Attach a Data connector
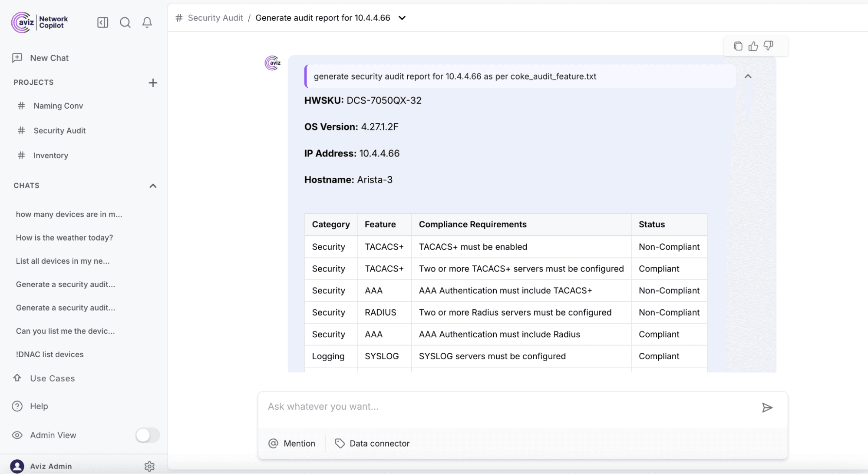Viewport: 868px width, 474px height. pos(372,443)
